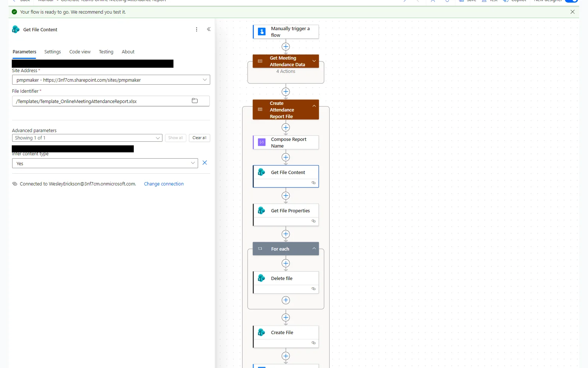
Task: Click the connection icon beside 'Connected to'
Action: 15,184
